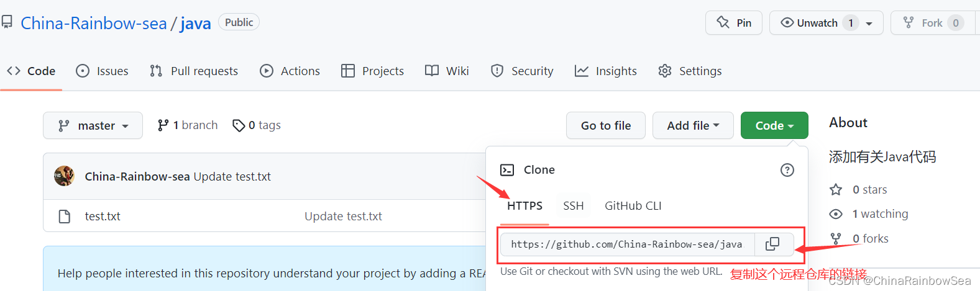Click the 0 tags icon

(239, 125)
